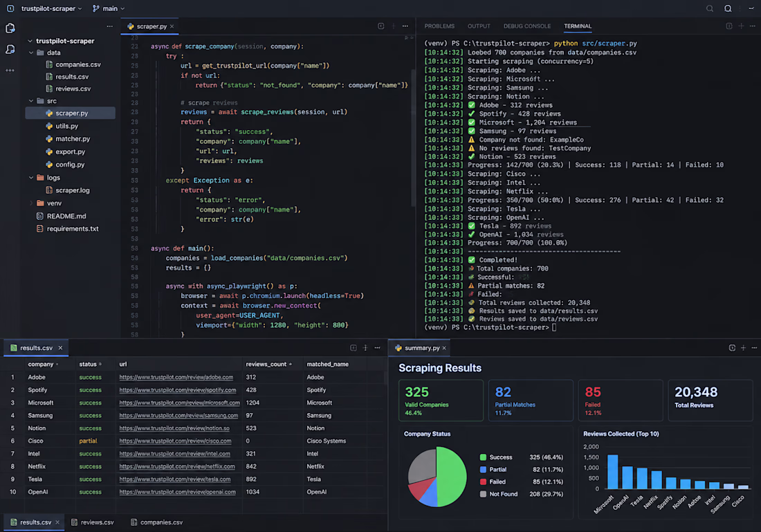Click the terminal panel layout icon
761x532 pixels.
(x=729, y=26)
